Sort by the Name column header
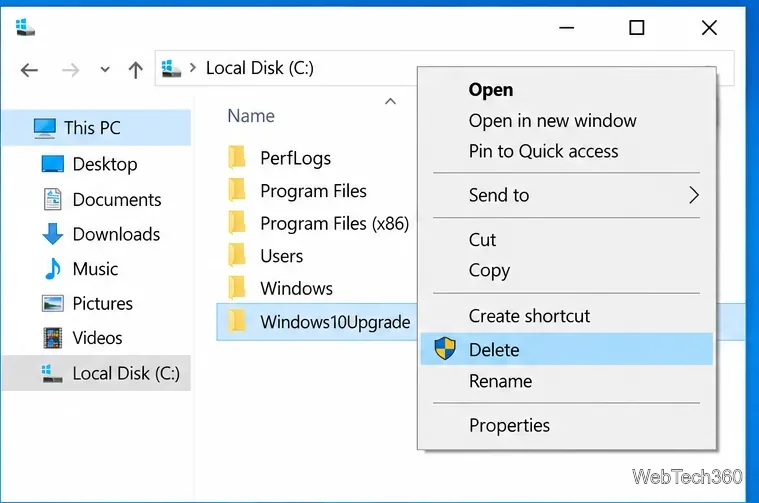This screenshot has width=759, height=503. [x=251, y=116]
